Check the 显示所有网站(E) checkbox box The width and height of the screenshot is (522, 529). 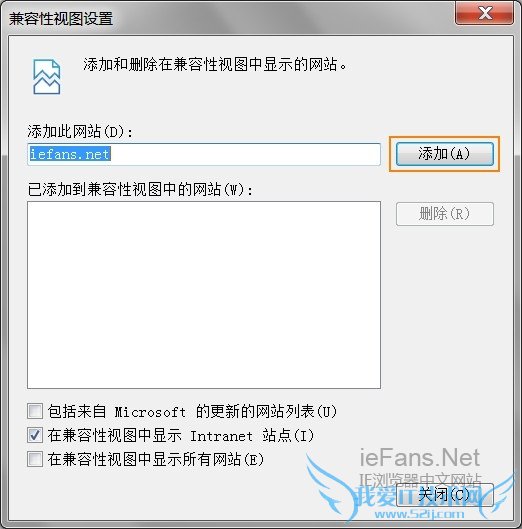click(35, 459)
